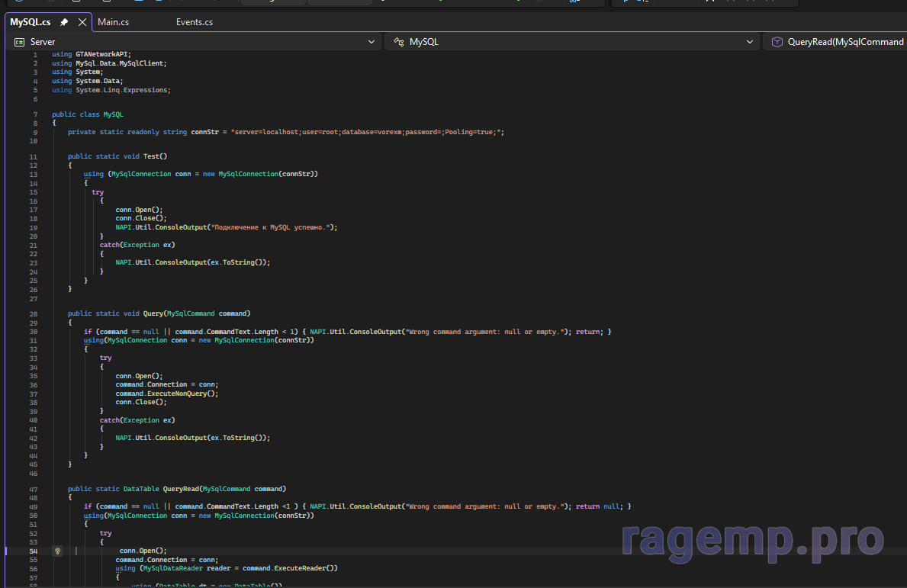Switch to the Events.cs tab
This screenshot has height=588, width=907.
click(x=195, y=22)
